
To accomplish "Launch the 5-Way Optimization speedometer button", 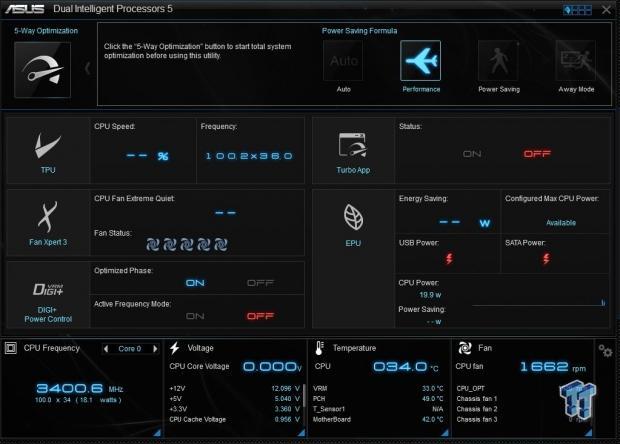I will (x=43, y=70).
